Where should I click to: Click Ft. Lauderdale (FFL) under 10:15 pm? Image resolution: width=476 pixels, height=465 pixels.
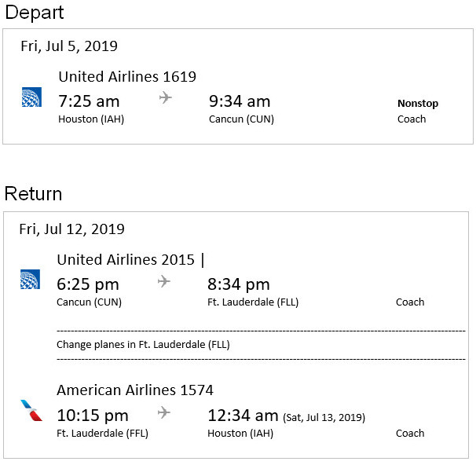click(x=102, y=433)
